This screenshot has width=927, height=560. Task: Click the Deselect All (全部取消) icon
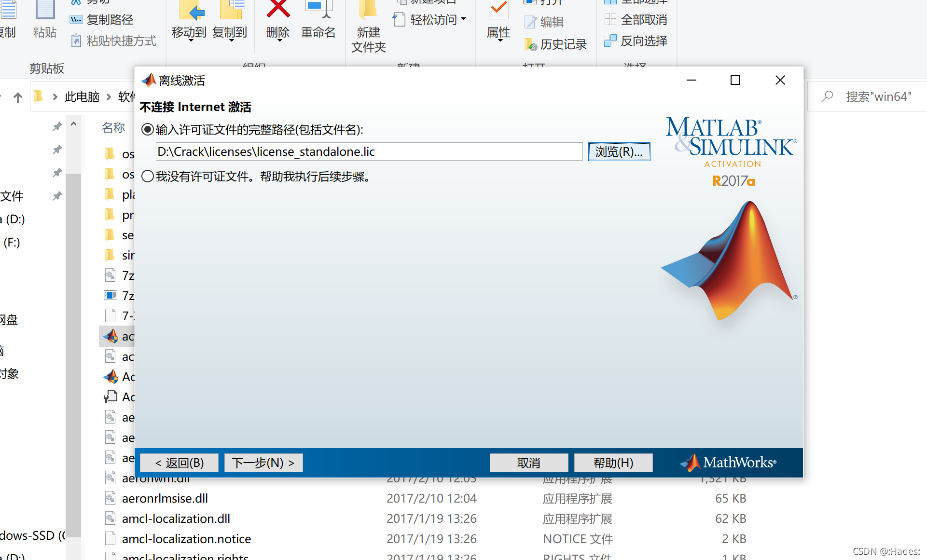pos(610,20)
